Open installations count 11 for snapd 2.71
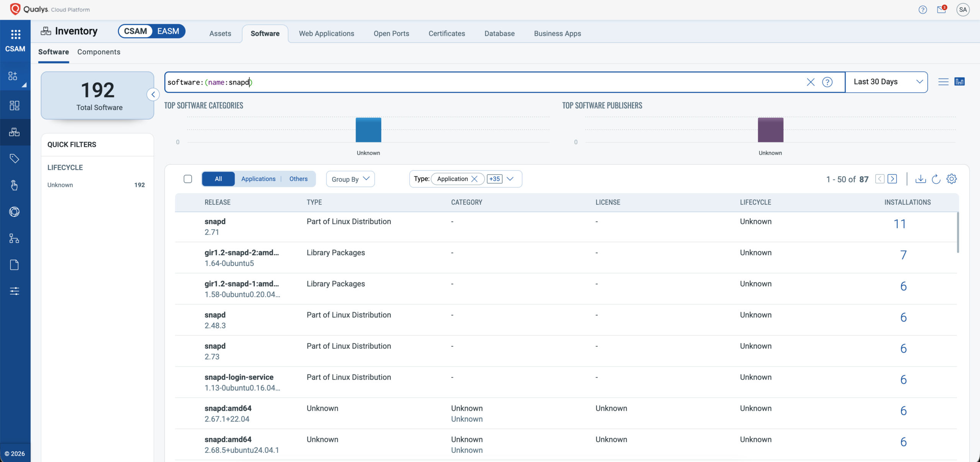Image resolution: width=980 pixels, height=462 pixels. point(899,224)
